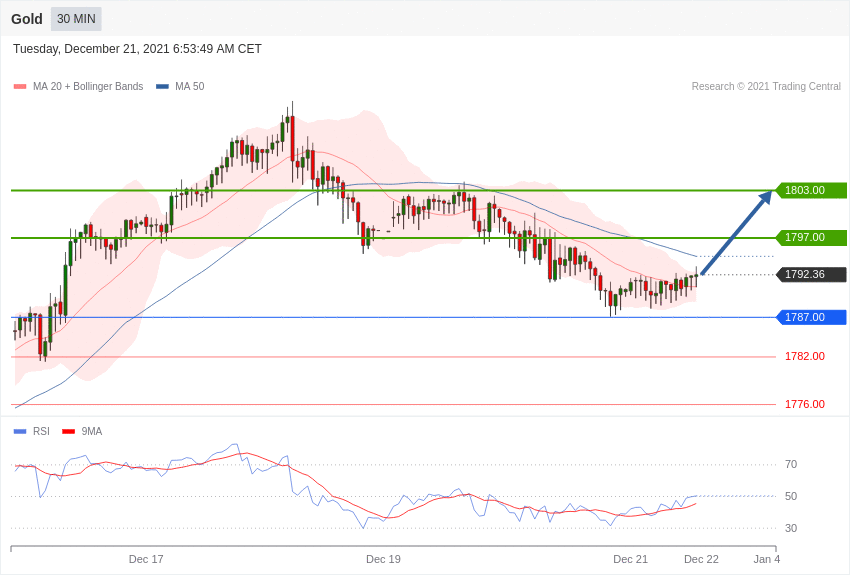Click the 'Research © 2021 Trading Central' text
Image resolution: width=850 pixels, height=576 pixels.
coord(766,86)
